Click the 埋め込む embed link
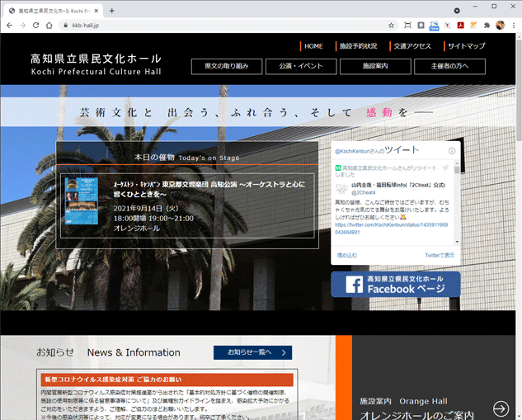Screen dimensions: 522x420 tap(347, 256)
